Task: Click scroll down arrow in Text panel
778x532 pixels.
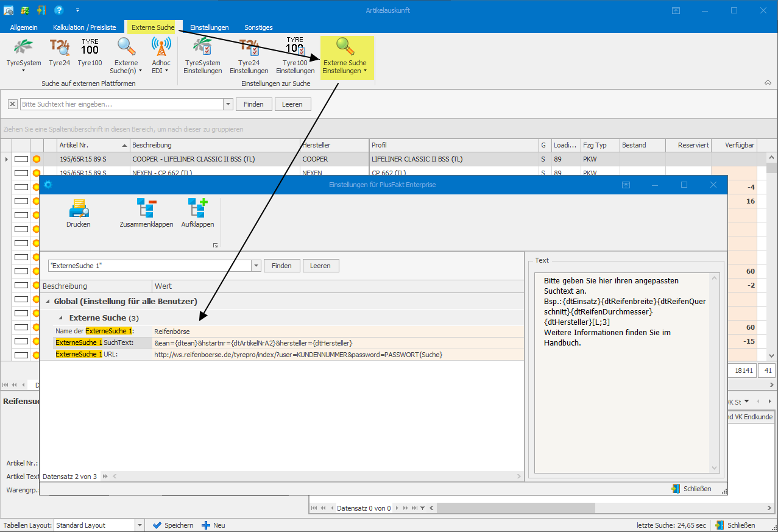Action: pos(714,468)
